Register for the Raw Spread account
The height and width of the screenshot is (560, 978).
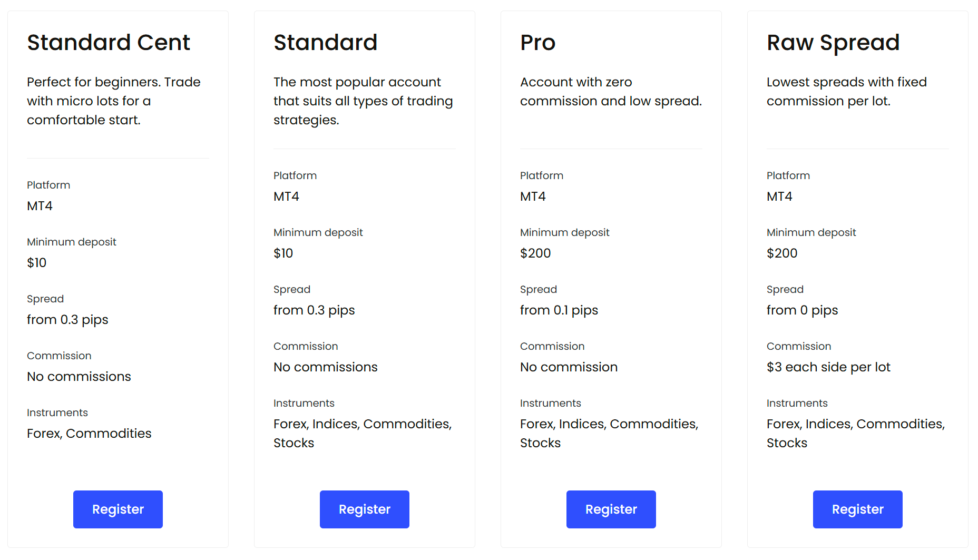858,509
